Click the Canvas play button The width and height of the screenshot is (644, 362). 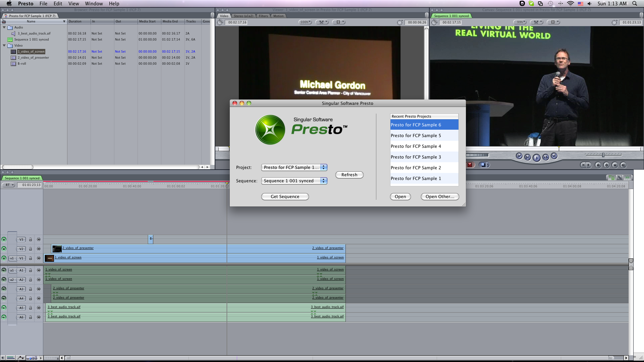pyautogui.click(x=536, y=158)
